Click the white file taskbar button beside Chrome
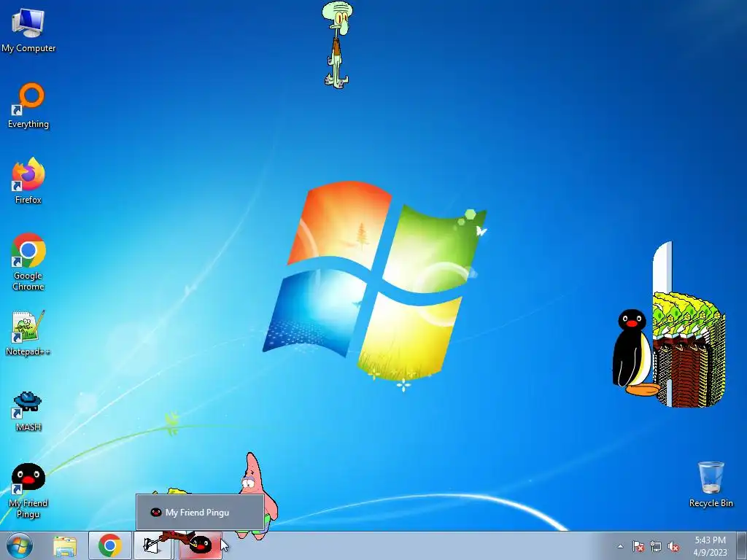 click(152, 545)
